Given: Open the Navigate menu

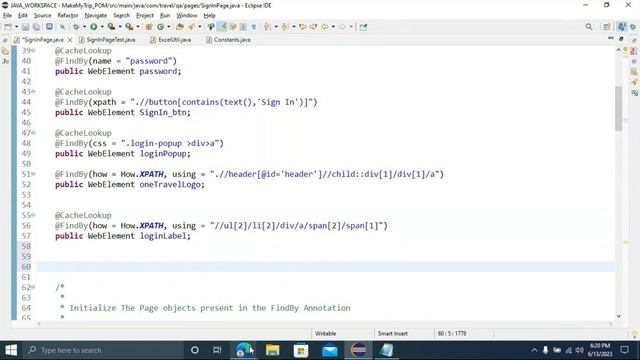Looking at the screenshot, I should (96, 16).
